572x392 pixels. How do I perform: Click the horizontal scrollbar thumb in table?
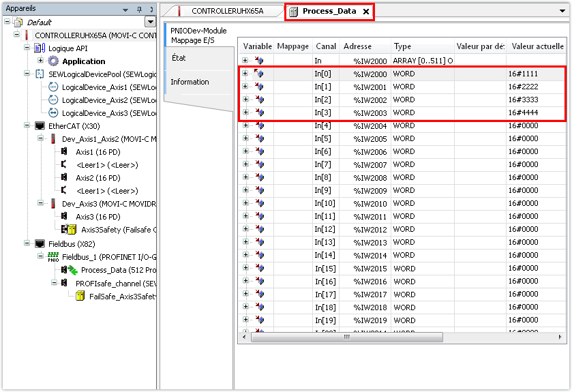(x=346, y=337)
